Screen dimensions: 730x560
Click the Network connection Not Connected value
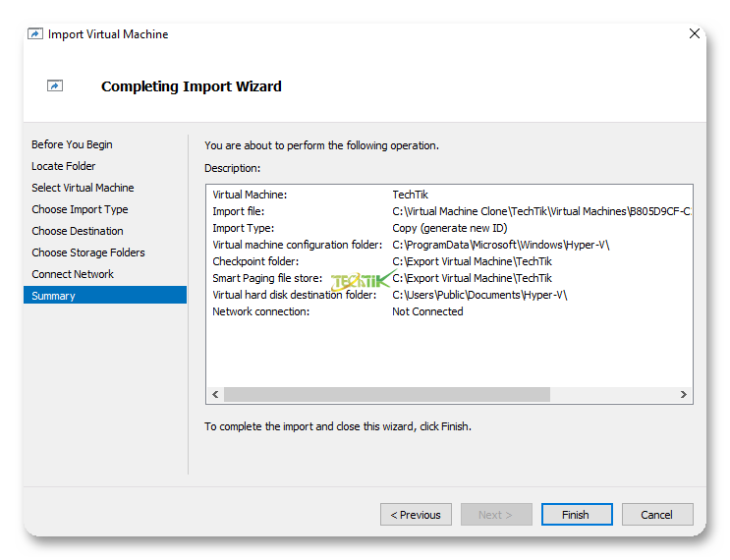point(427,311)
